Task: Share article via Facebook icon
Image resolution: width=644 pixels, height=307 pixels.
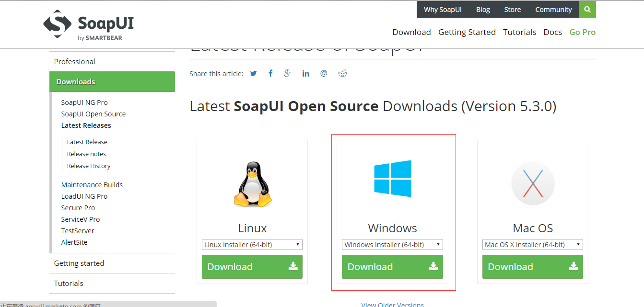Action: 270,73
